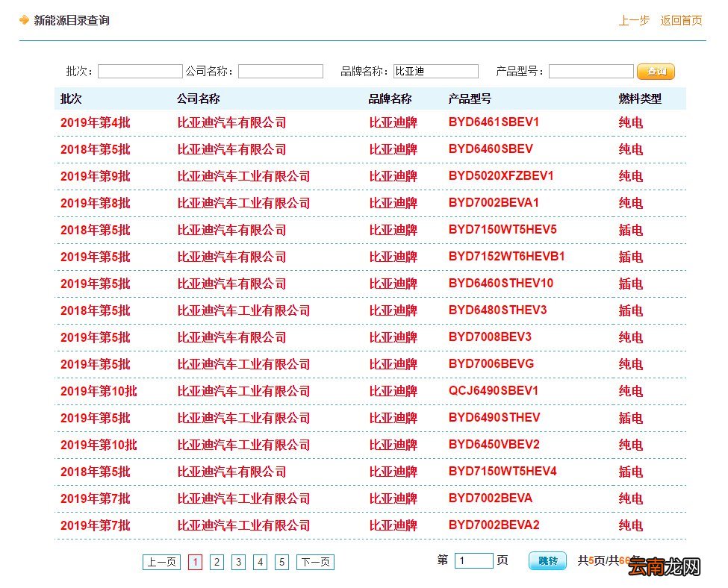This screenshot has width=728, height=588.
Task: Click 比亚迪牌 brand in BYD6460SBEV row
Action: 393,149
